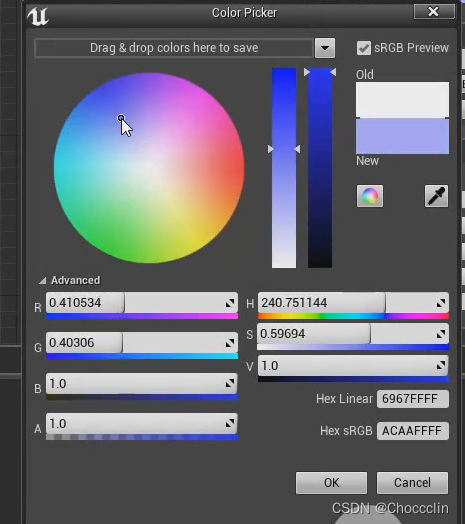Click the R field expand arrow icon
The width and height of the screenshot is (465, 524).
230,303
